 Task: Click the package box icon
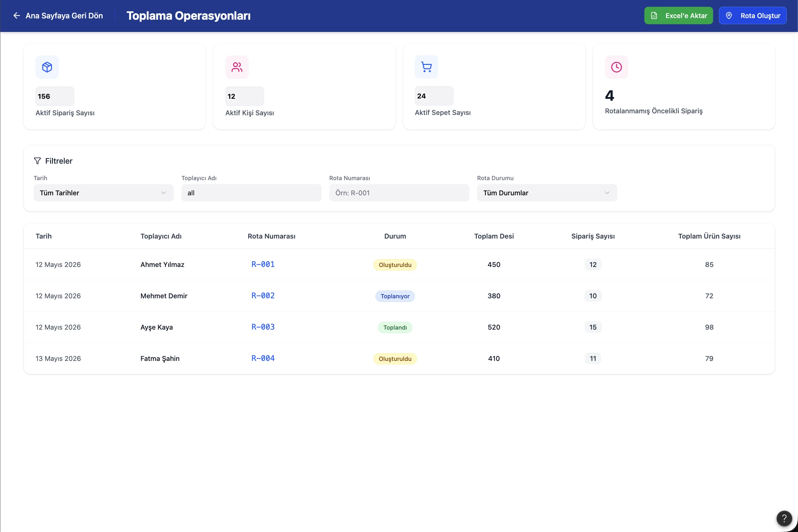[x=47, y=67]
